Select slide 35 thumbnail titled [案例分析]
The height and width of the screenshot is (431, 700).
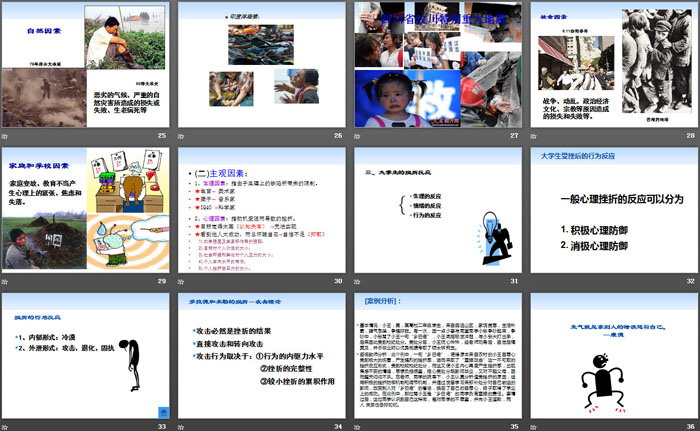438,356
